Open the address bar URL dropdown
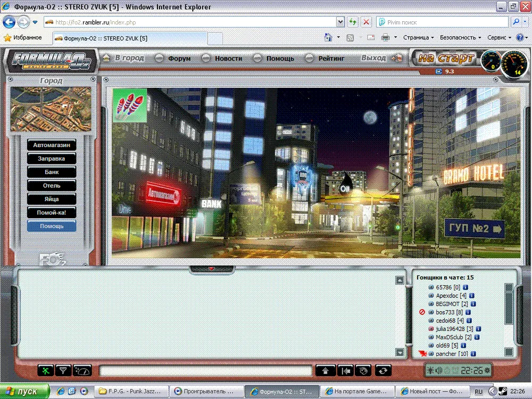 point(340,22)
